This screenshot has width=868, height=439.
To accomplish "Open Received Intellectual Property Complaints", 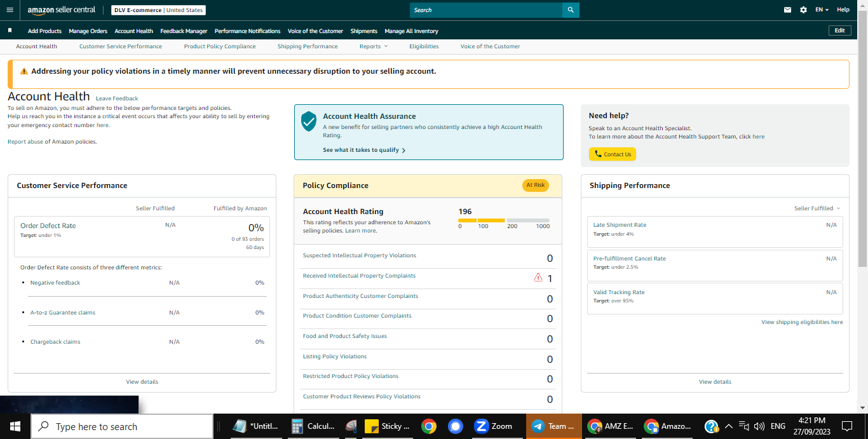I will coord(359,276).
